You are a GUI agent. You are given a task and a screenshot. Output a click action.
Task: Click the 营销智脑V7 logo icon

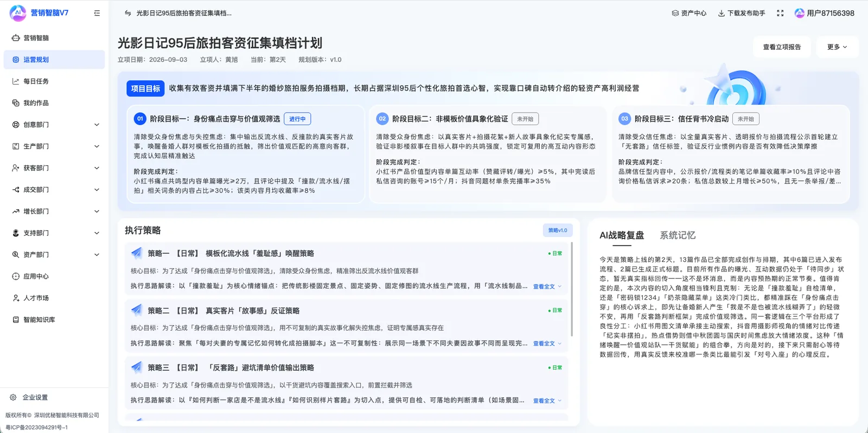pos(18,13)
